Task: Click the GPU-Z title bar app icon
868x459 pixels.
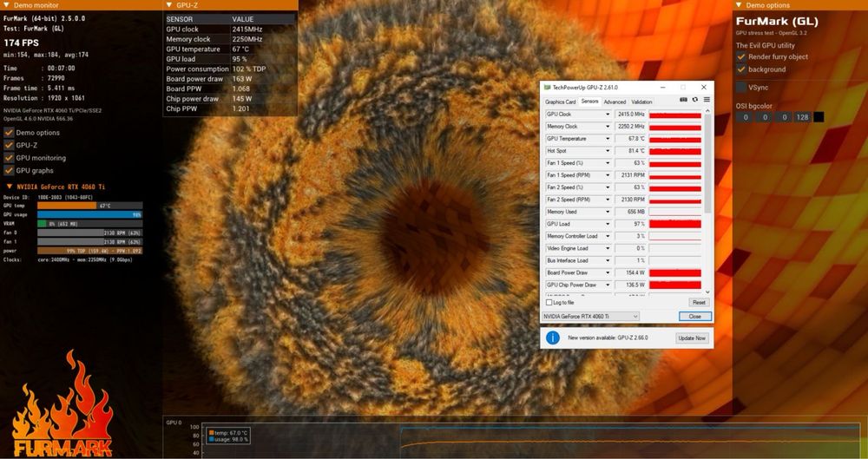Action: click(x=547, y=88)
